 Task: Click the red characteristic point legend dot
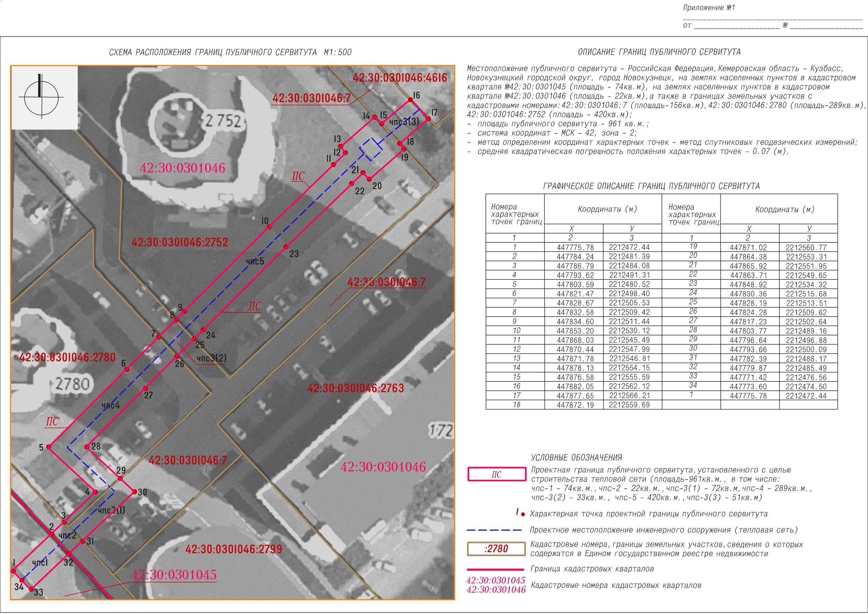(523, 515)
